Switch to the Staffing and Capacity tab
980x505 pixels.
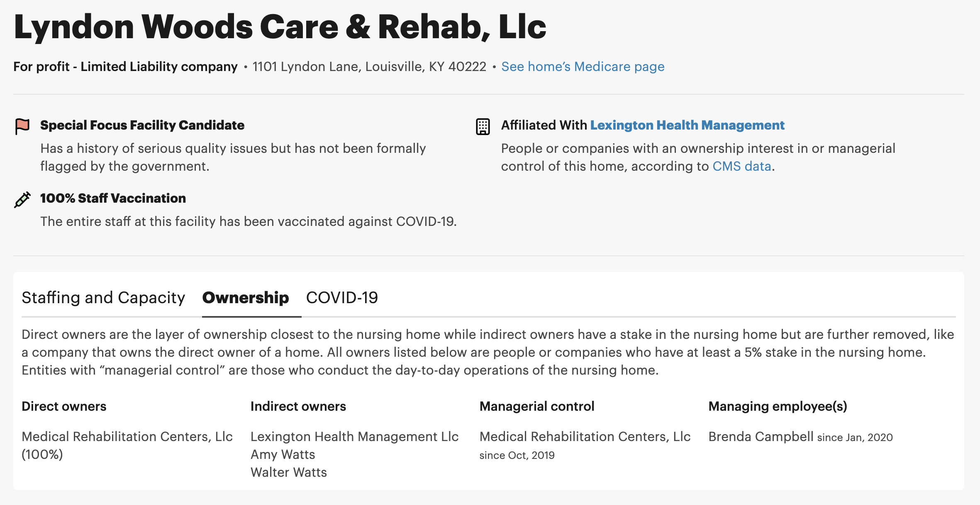pyautogui.click(x=103, y=298)
